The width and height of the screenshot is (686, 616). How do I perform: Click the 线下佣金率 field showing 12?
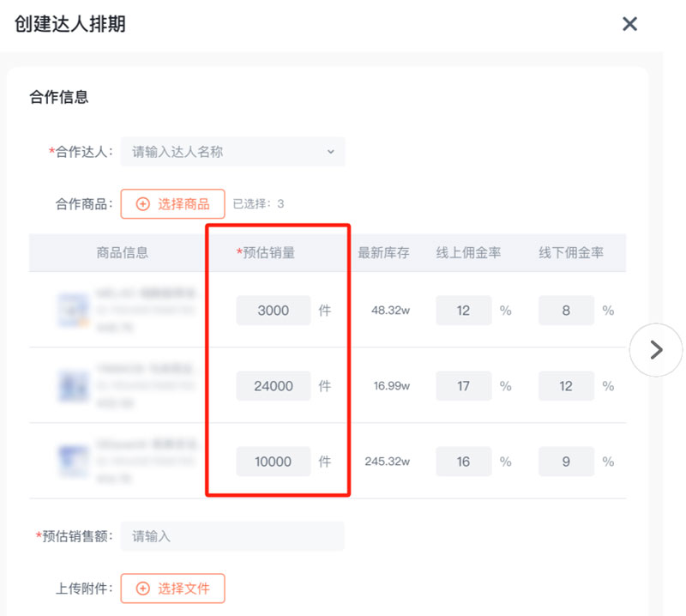point(566,386)
